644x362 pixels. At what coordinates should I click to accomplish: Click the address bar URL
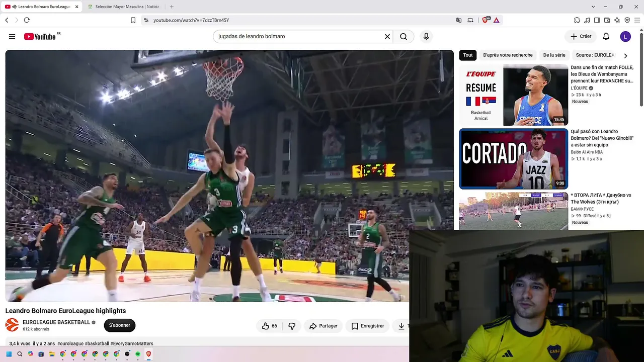(191, 20)
